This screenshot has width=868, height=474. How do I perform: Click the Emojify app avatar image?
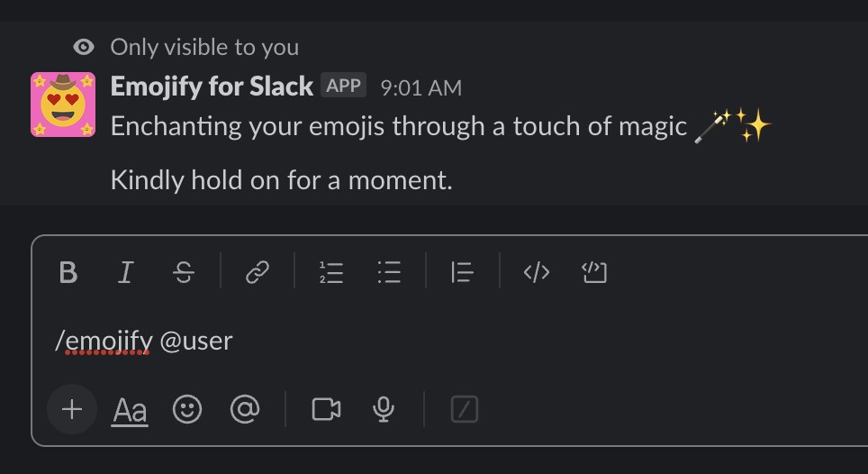(x=64, y=105)
